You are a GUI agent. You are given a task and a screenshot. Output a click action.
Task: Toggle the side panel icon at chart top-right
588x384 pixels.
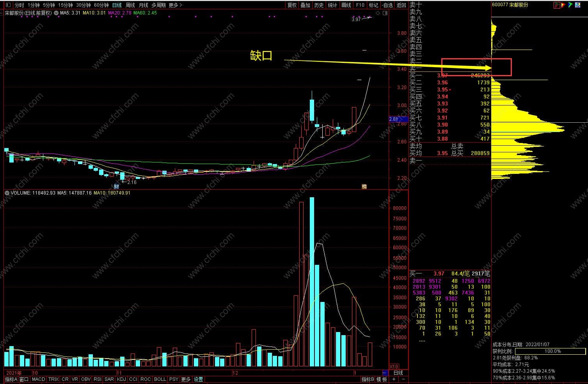tap(385, 13)
